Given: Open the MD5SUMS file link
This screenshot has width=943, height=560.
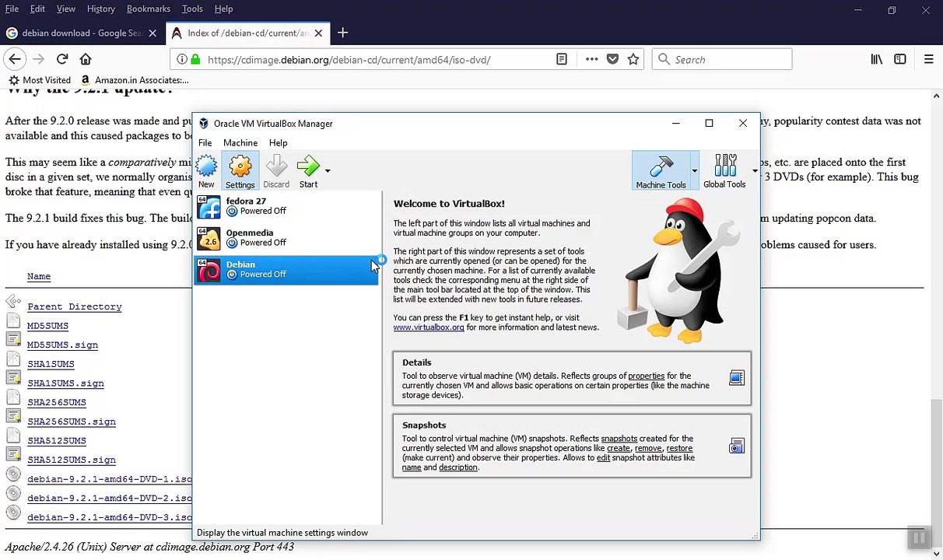Looking at the screenshot, I should pyautogui.click(x=47, y=326).
